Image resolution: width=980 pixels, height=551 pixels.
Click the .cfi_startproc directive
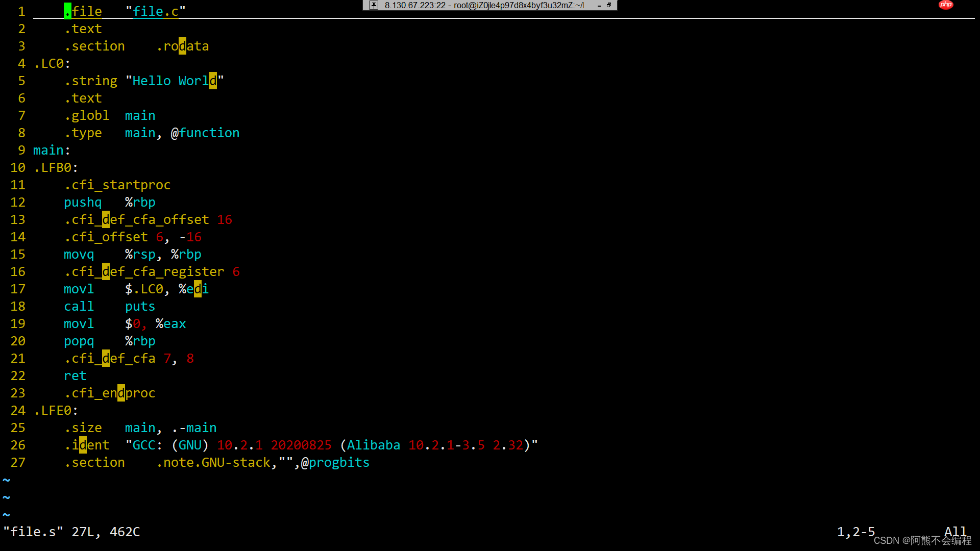click(117, 185)
